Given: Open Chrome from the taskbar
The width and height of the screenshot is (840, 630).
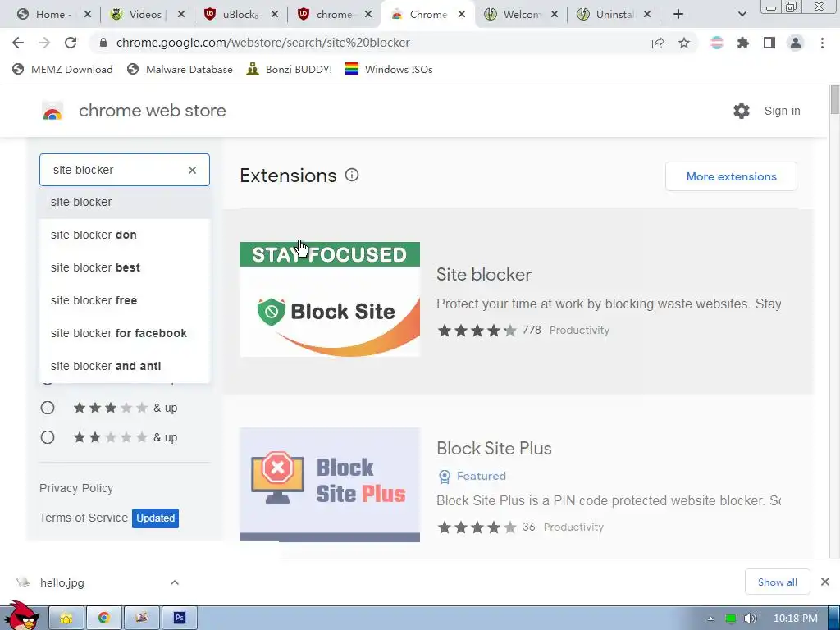Looking at the screenshot, I should 104,619.
